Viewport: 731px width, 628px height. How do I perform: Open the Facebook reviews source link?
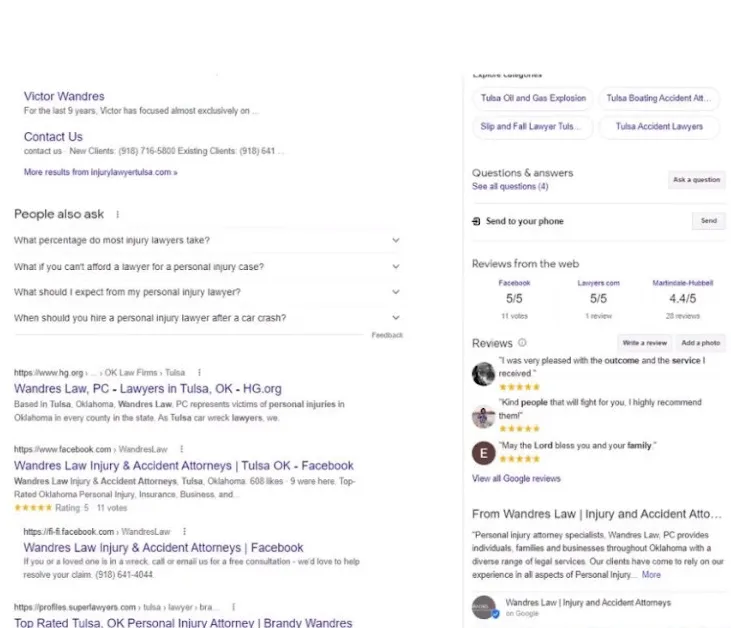coord(514,283)
